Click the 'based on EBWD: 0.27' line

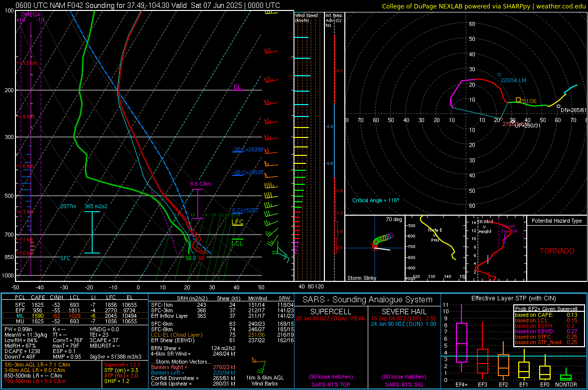point(546,331)
